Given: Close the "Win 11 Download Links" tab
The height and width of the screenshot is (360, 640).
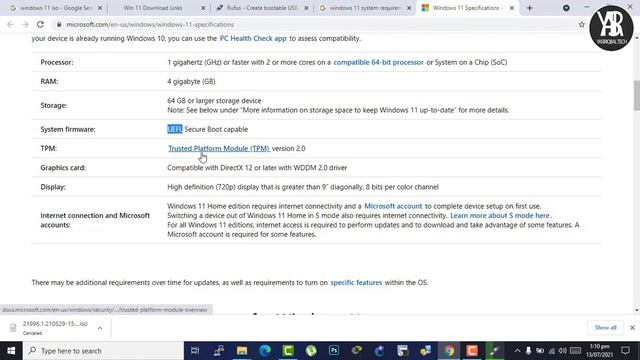Looking at the screenshot, I should (x=203, y=8).
